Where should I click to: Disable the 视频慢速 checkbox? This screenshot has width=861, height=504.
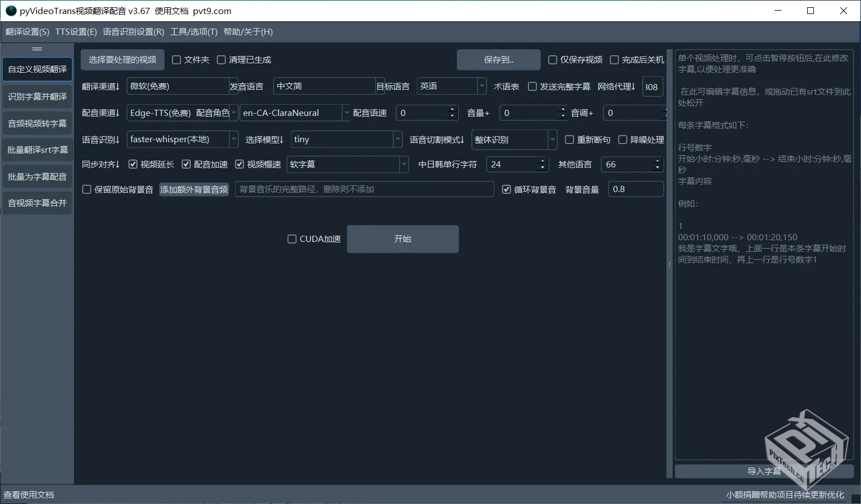tap(239, 164)
